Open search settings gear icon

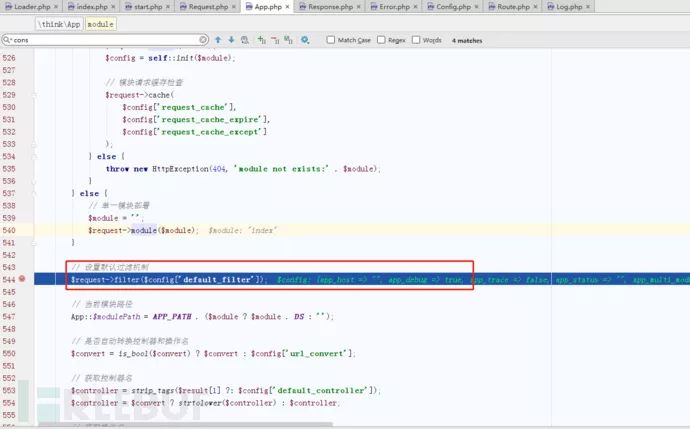[305, 40]
